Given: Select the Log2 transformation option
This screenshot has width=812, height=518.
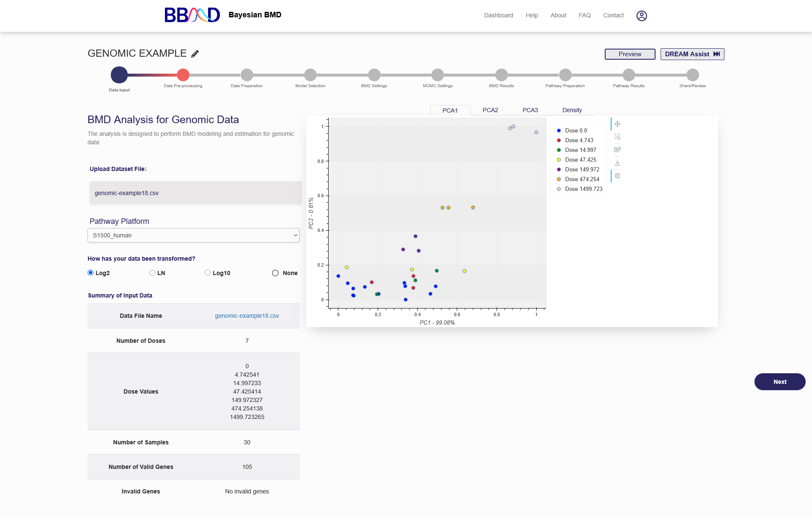Looking at the screenshot, I should (91, 273).
